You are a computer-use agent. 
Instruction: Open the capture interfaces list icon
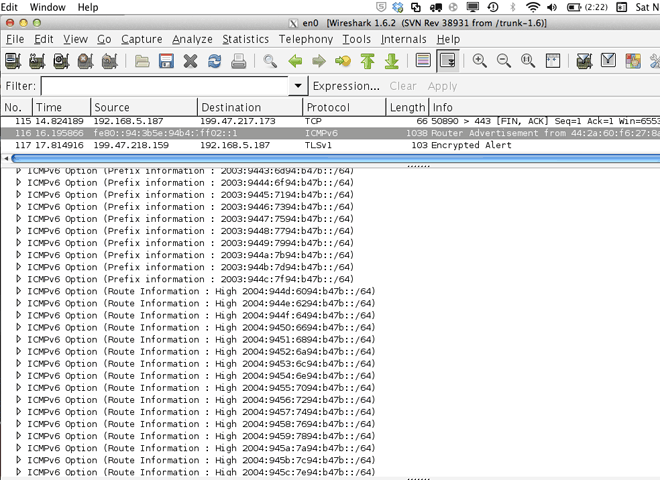13,61
